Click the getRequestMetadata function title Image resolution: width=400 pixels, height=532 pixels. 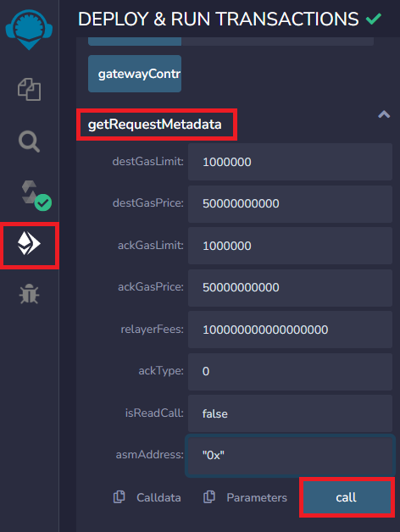(155, 125)
